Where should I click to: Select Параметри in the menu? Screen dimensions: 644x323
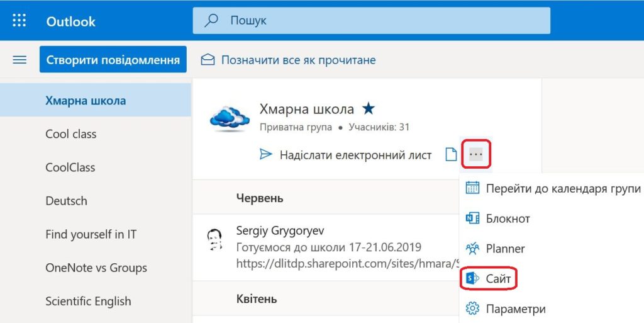[x=552, y=309]
